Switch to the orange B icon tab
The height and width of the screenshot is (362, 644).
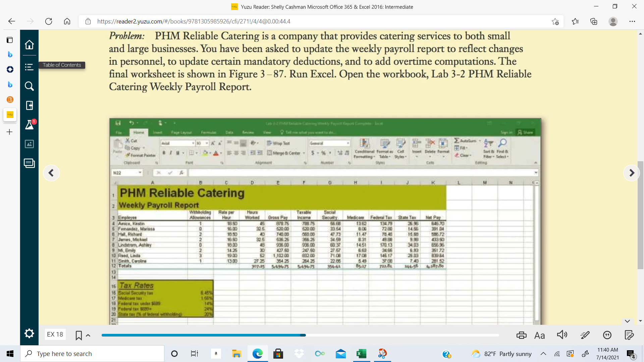click(x=10, y=100)
